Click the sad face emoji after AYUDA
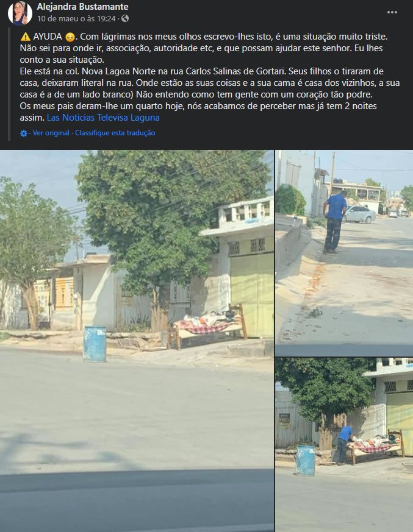Screen dimensions: 413x532 coord(70,37)
